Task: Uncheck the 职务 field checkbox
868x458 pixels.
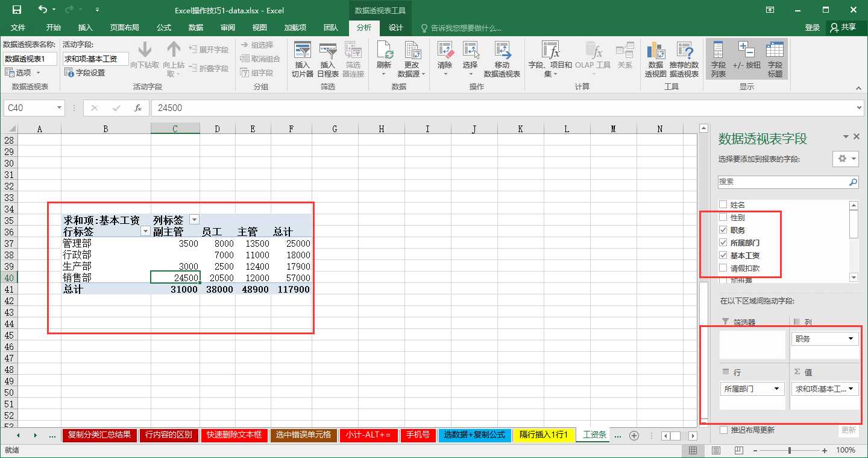Action: 723,230
